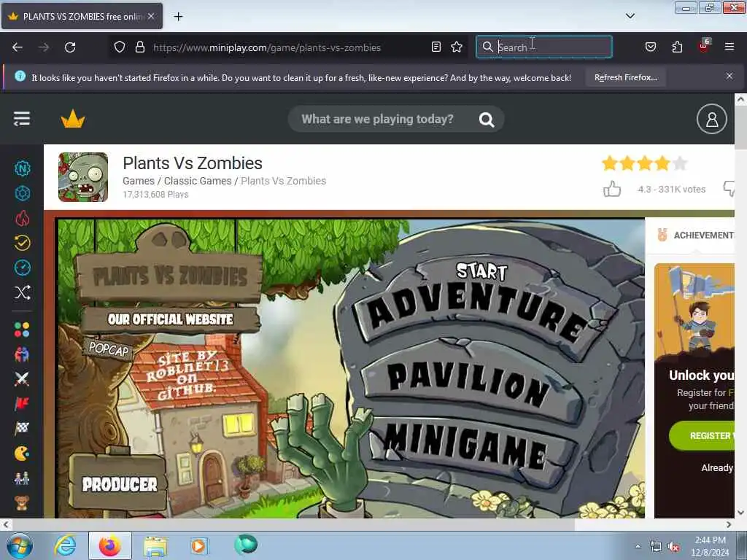747x560 pixels.
Task: Click the muted volume tray icon
Action: point(673,547)
